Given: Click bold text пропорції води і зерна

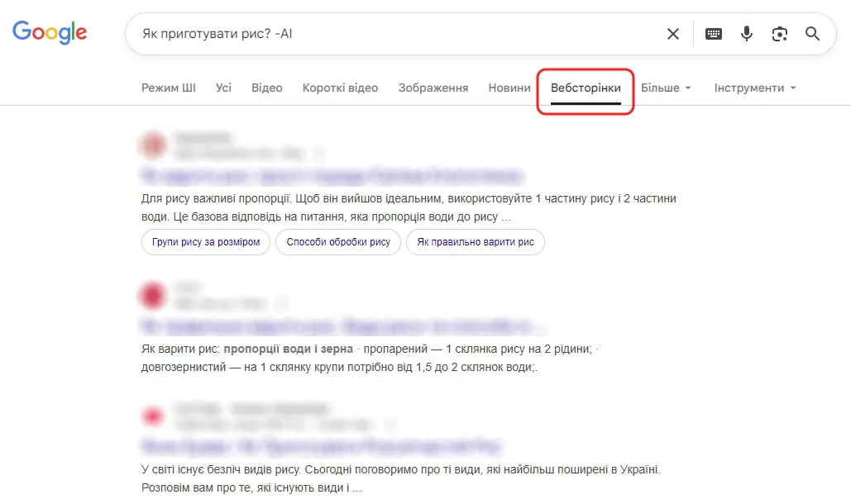Looking at the screenshot, I should point(288,349).
